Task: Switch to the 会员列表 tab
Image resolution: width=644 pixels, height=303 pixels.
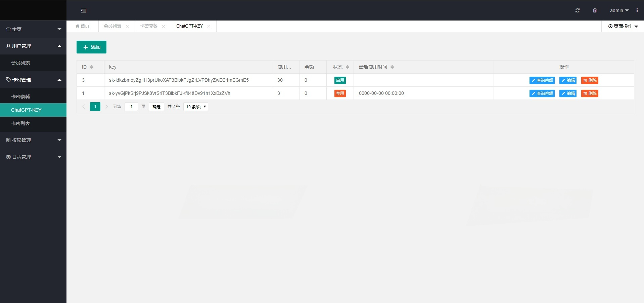Action: (x=112, y=26)
